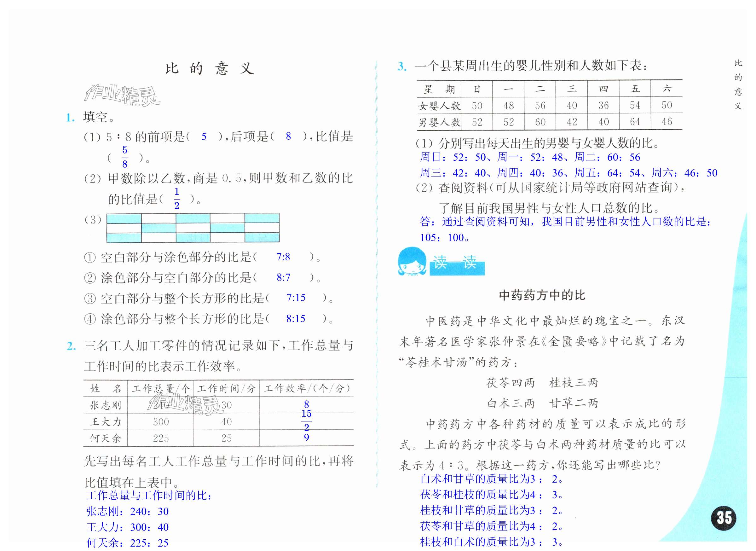Click the blue '15/2' efficiency fraction
The width and height of the screenshot is (756, 551).
click(307, 421)
